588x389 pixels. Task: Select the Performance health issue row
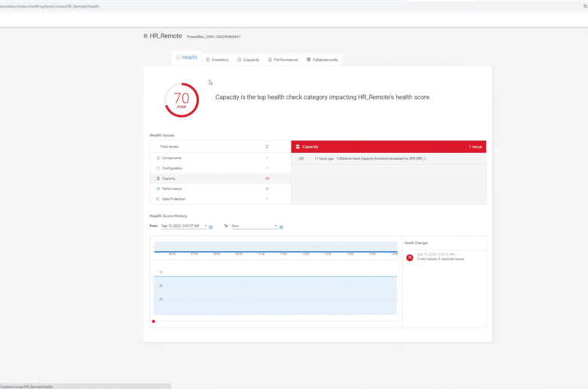point(220,188)
